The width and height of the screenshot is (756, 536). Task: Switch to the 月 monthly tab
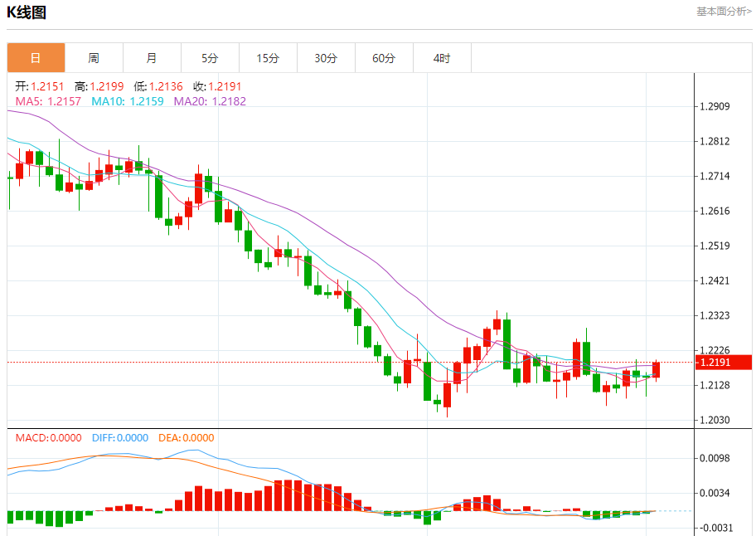pos(152,58)
